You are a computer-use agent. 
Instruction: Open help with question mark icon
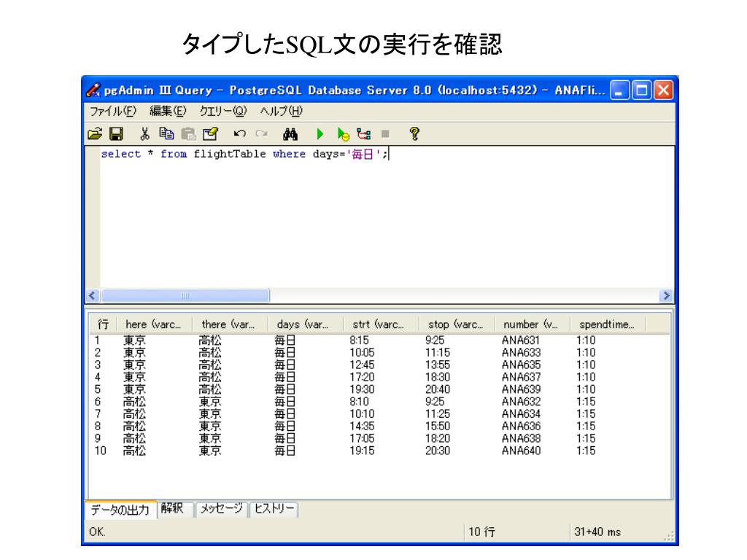click(414, 134)
